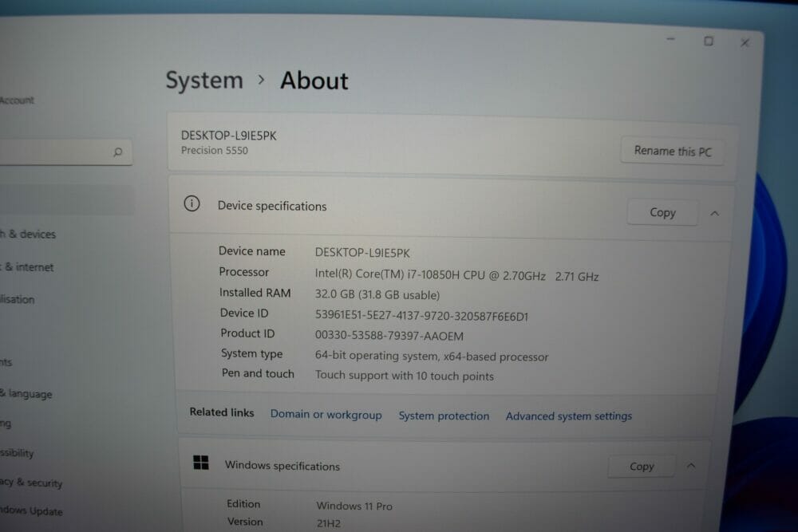The width and height of the screenshot is (798, 532).
Task: Click the Precision 5550 model text
Action: click(214, 151)
